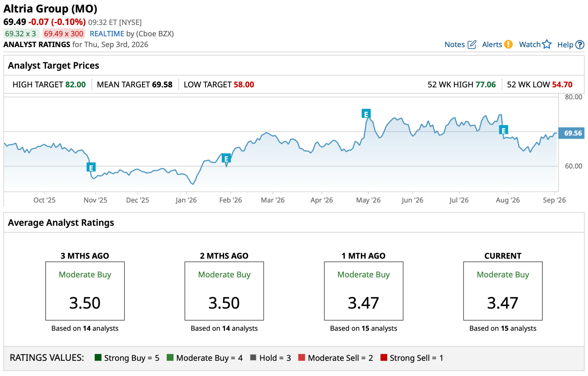Select the CURRENT rating box showing 3.47

pyautogui.click(x=503, y=291)
